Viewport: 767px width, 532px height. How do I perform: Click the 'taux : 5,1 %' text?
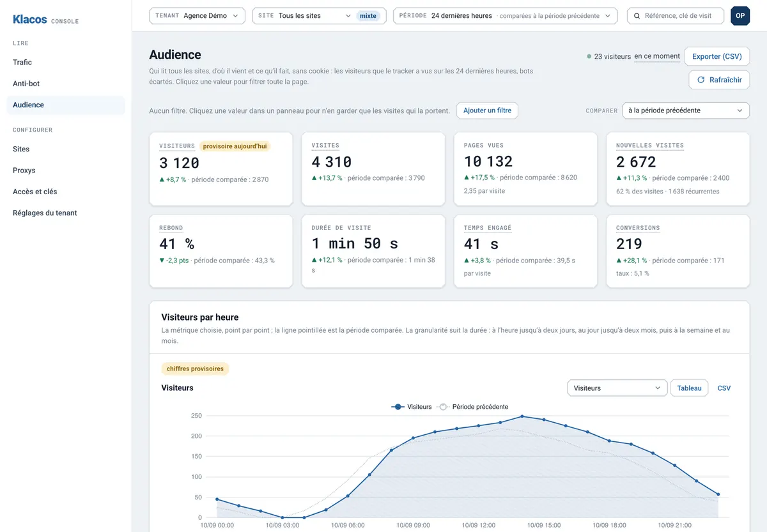[x=633, y=273]
